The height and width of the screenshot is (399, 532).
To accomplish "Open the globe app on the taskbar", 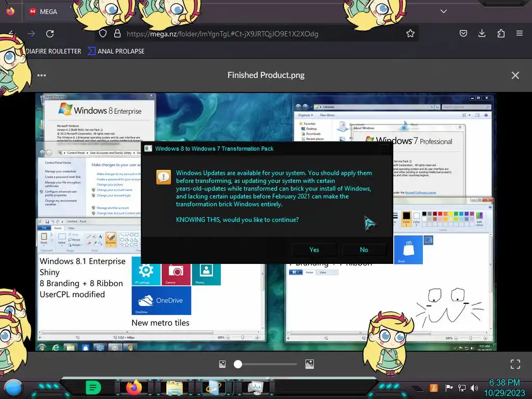I will point(214,388).
